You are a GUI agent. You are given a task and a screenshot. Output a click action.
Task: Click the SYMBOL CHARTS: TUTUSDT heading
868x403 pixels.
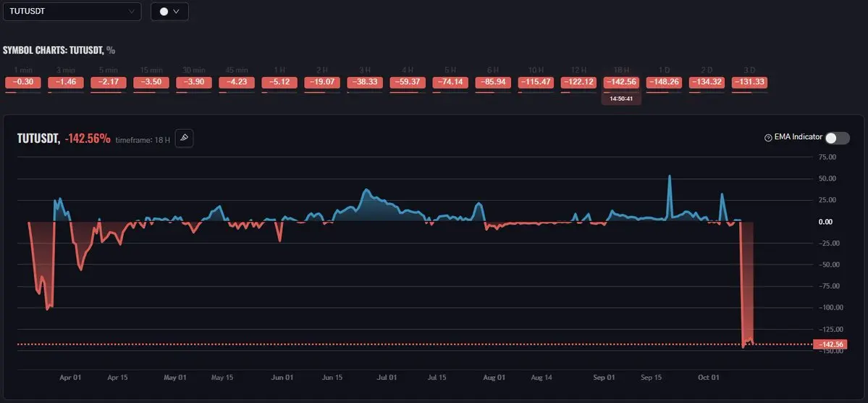59,50
